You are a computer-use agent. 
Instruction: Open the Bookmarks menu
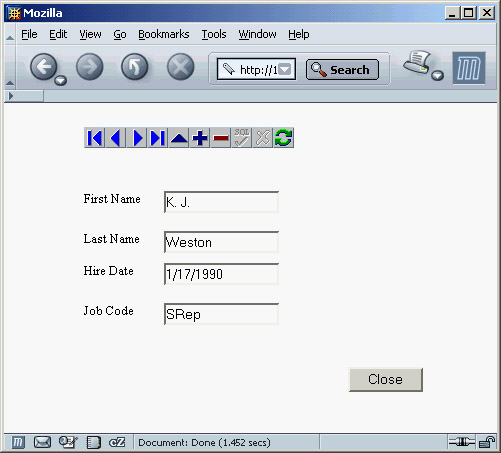pos(164,34)
